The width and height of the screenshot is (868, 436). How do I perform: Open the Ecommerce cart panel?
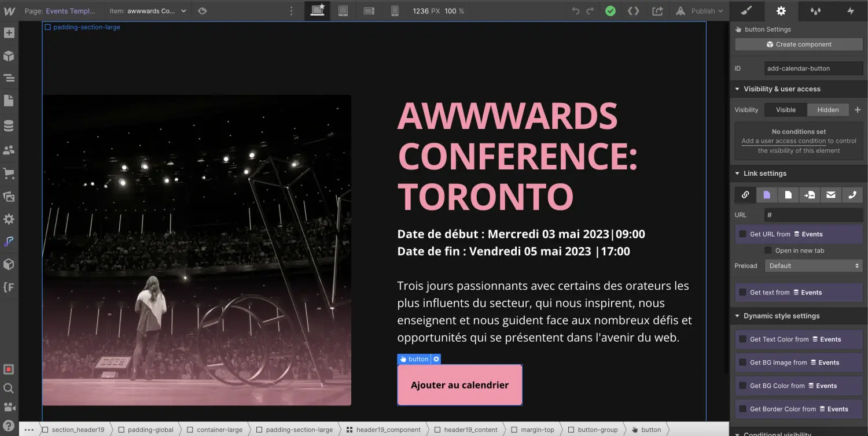pos(9,172)
